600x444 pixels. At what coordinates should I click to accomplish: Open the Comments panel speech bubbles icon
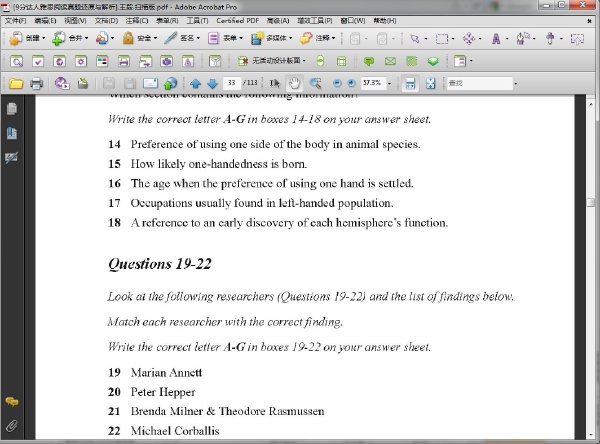pyautogui.click(x=12, y=402)
